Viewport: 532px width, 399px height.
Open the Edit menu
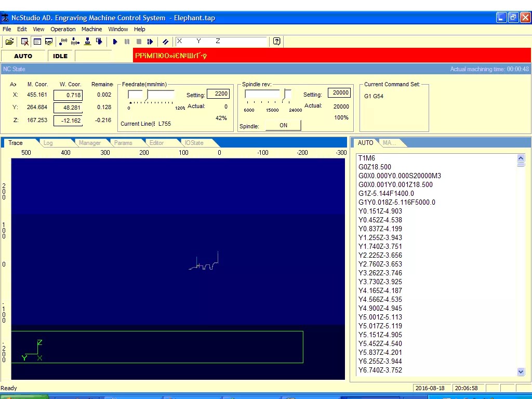(22, 29)
